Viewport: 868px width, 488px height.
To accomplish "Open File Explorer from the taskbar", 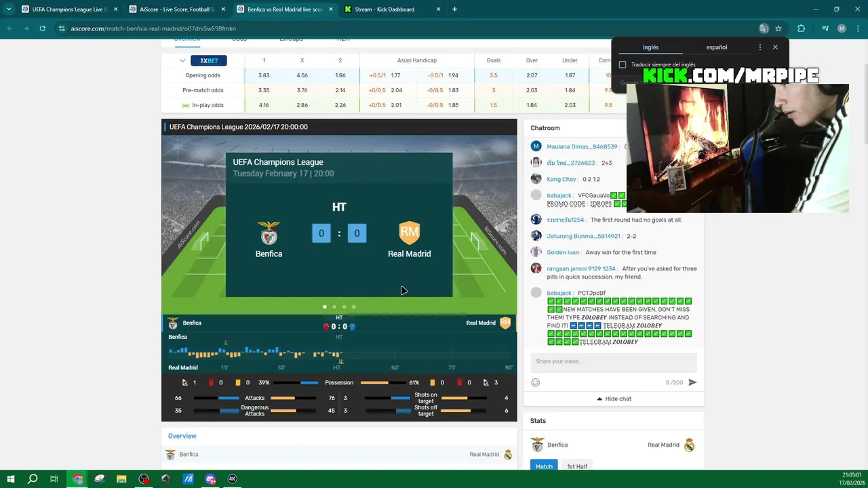I will click(121, 479).
